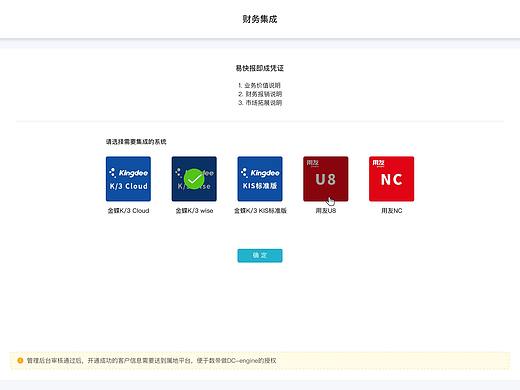Select the checked Kingdee K/3 wise tile
The height and width of the screenshot is (390, 520).
pyautogui.click(x=194, y=179)
